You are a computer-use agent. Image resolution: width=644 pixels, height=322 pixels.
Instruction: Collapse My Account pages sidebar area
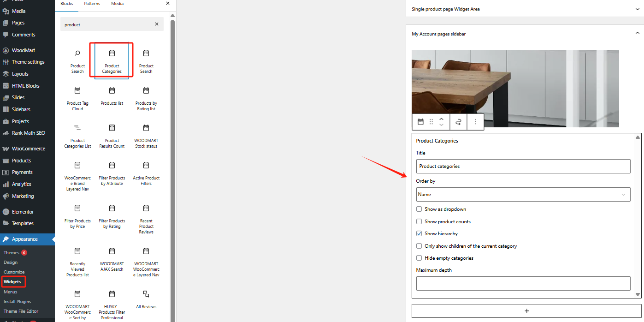637,33
